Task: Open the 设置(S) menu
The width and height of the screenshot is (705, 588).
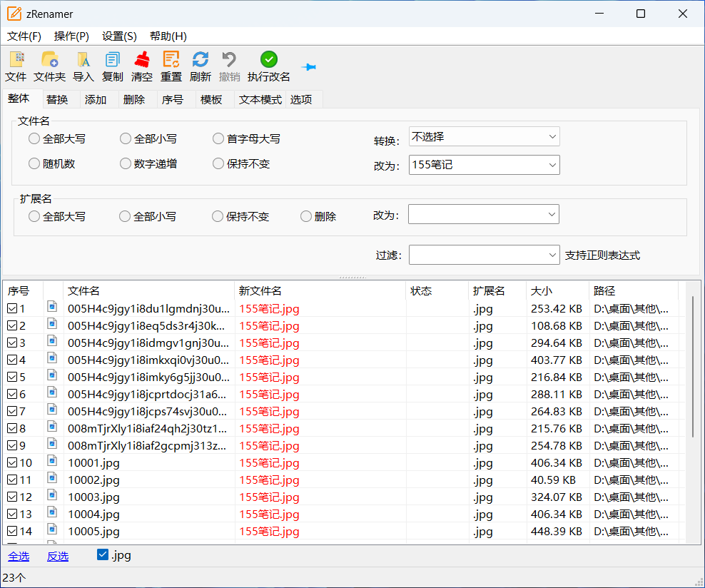Action: pyautogui.click(x=119, y=36)
